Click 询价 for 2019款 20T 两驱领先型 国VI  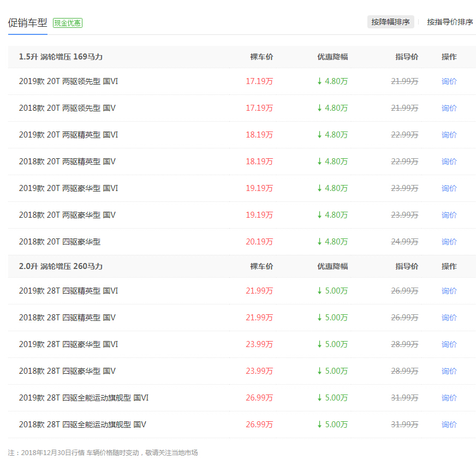click(449, 81)
